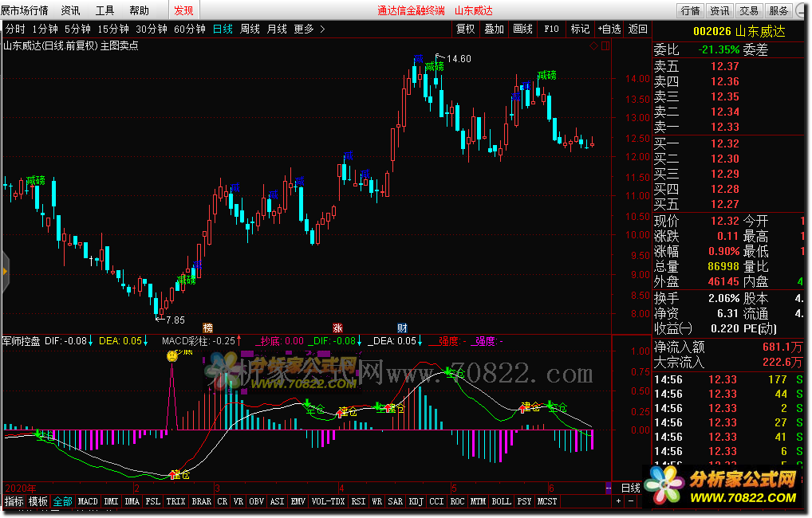
Task: Select the 日线 daily period tab
Action: 223,29
